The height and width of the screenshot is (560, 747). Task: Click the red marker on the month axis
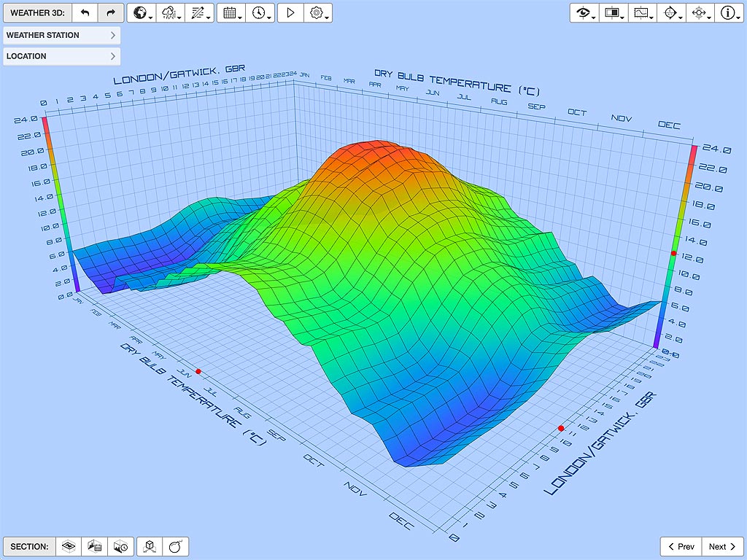[x=198, y=371]
